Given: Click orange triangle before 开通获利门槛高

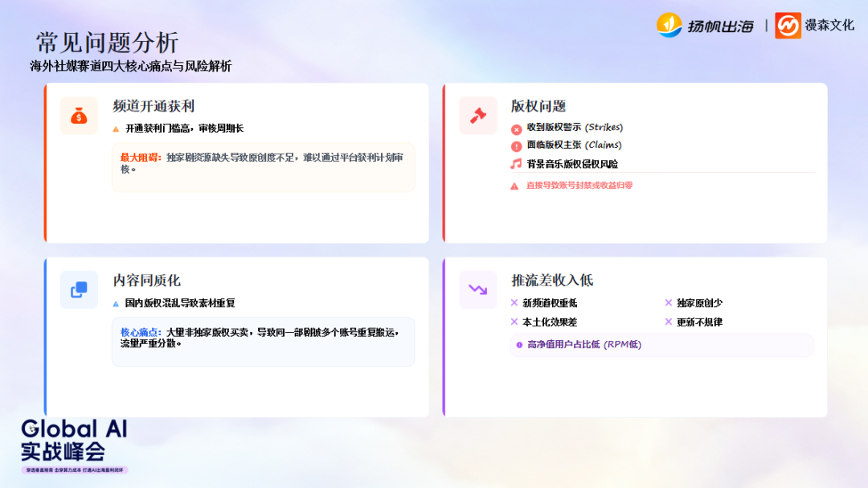Looking at the screenshot, I should tap(116, 129).
